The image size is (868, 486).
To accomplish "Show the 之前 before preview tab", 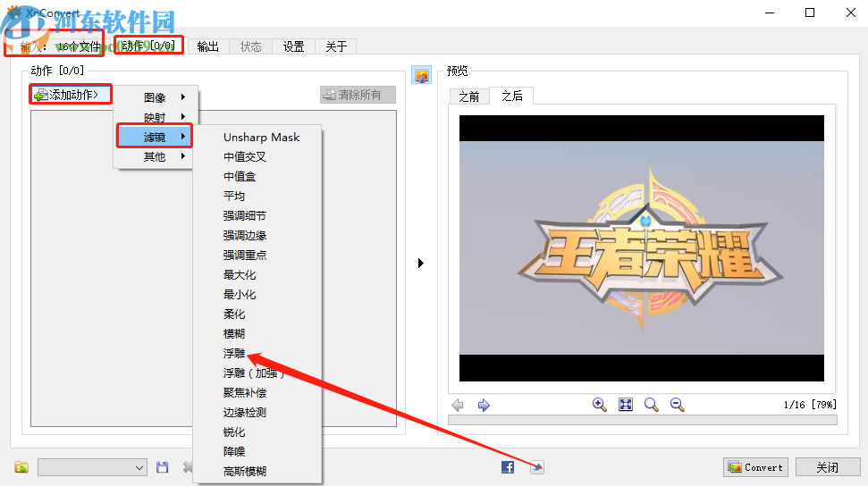I will pyautogui.click(x=469, y=96).
